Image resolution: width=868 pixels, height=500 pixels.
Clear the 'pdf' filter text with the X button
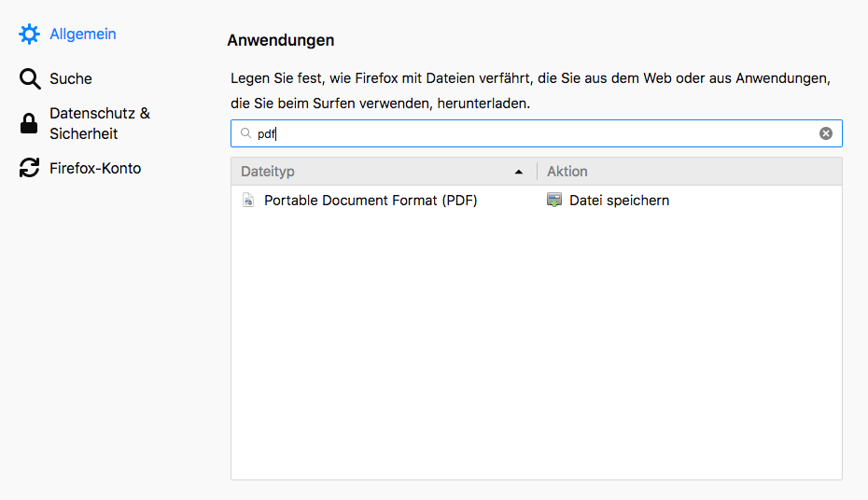click(826, 133)
